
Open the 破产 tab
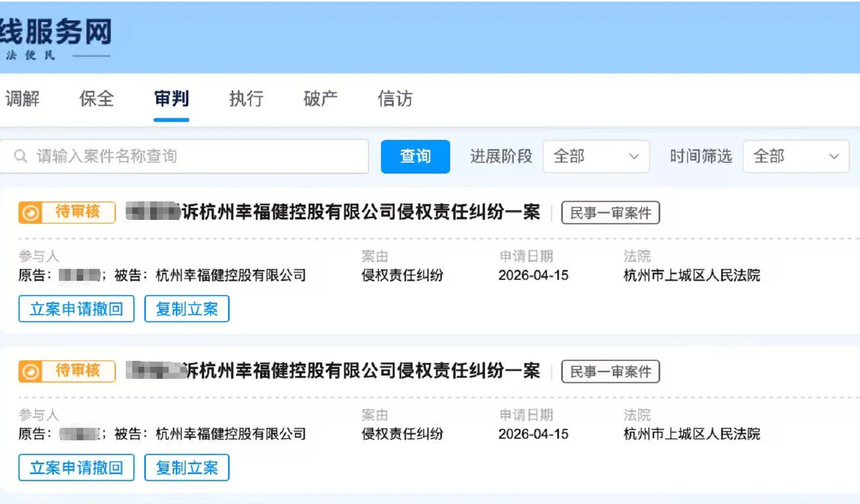pos(321,99)
